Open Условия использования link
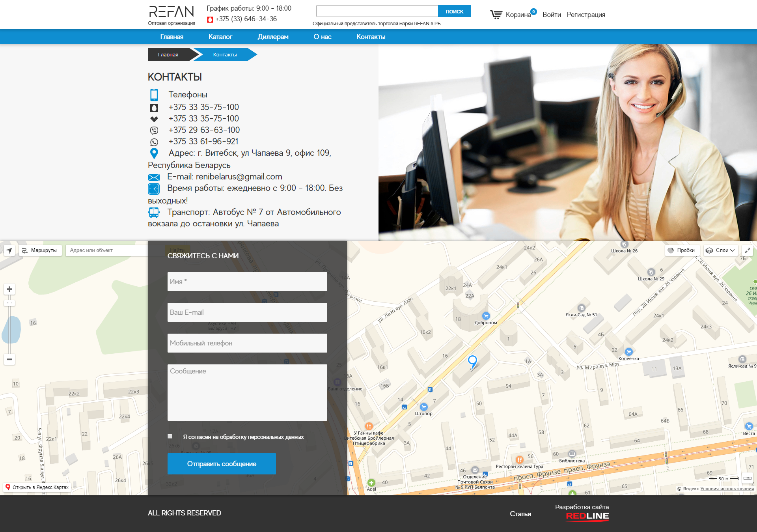This screenshot has width=757, height=532. coord(727,489)
